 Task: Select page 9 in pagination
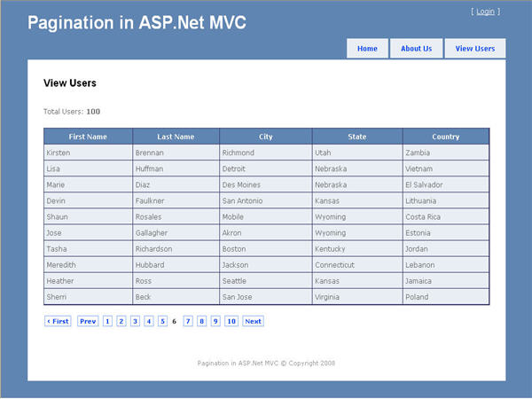tap(215, 321)
